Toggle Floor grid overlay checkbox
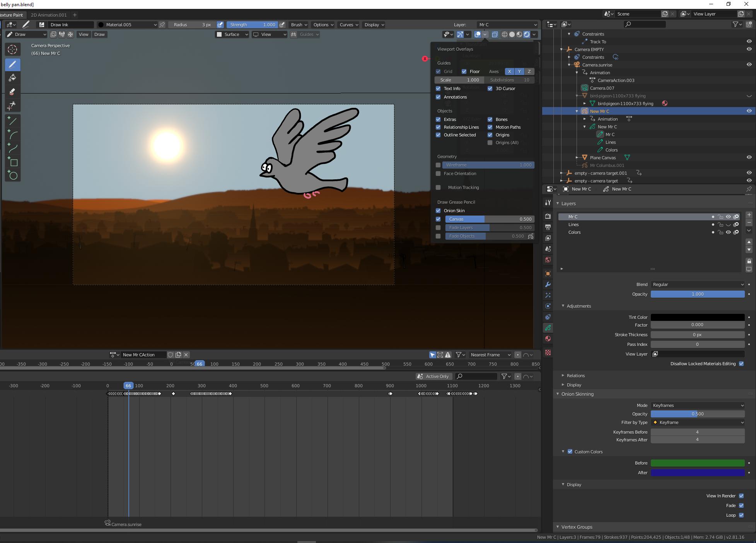The width and height of the screenshot is (756, 543). pyautogui.click(x=464, y=71)
